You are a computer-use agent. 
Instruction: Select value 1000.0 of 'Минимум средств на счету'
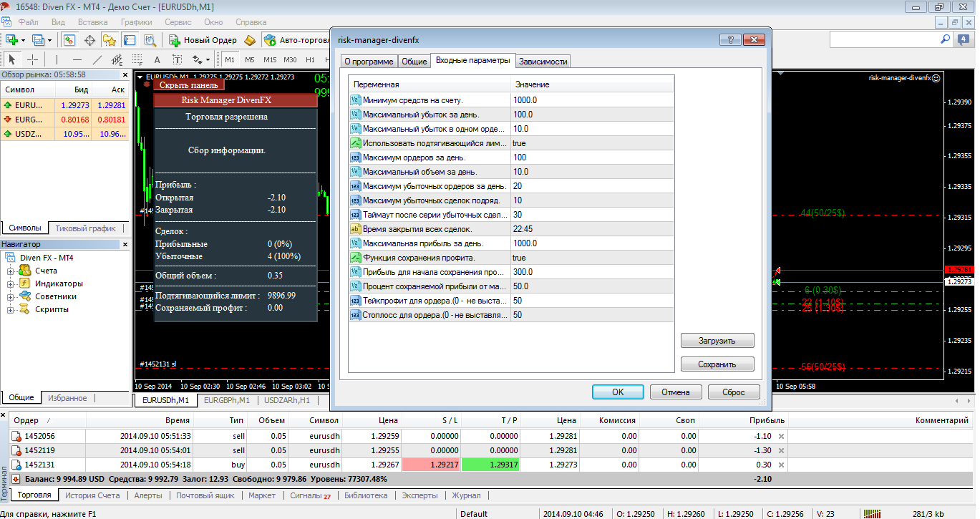[x=593, y=100]
